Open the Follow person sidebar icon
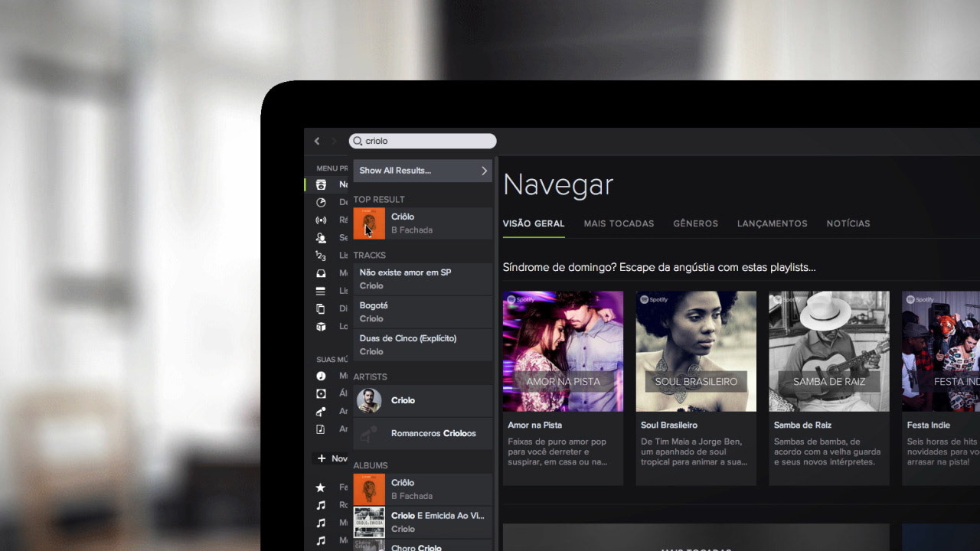 click(321, 238)
